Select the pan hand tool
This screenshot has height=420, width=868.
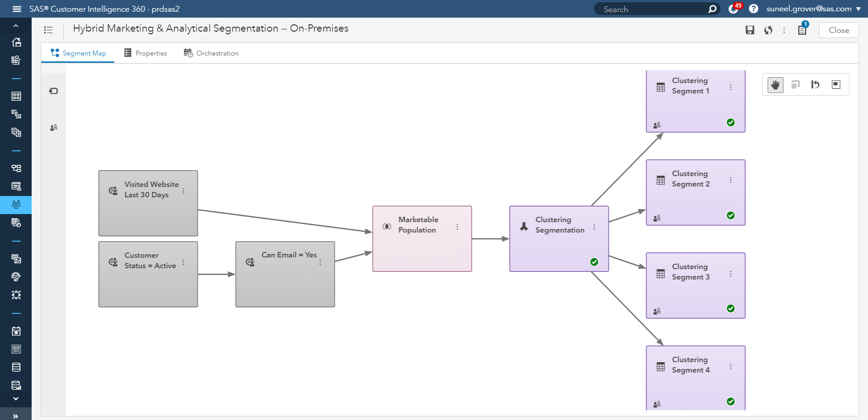775,85
